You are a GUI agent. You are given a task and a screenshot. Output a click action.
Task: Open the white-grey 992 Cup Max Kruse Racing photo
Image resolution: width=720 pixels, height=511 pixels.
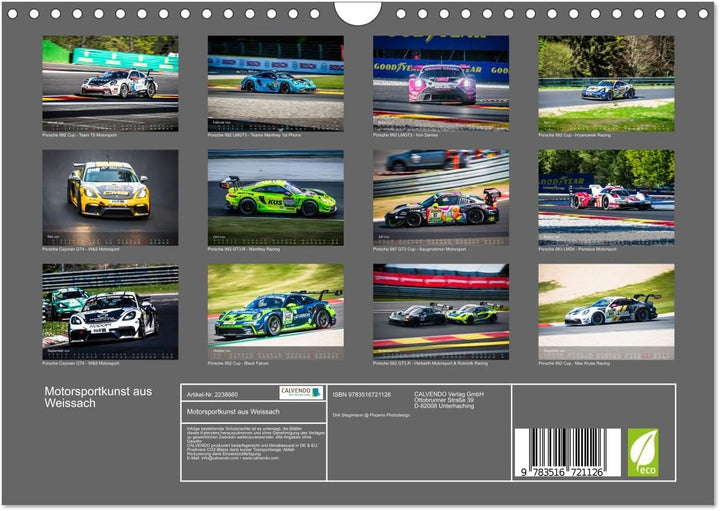click(606, 312)
